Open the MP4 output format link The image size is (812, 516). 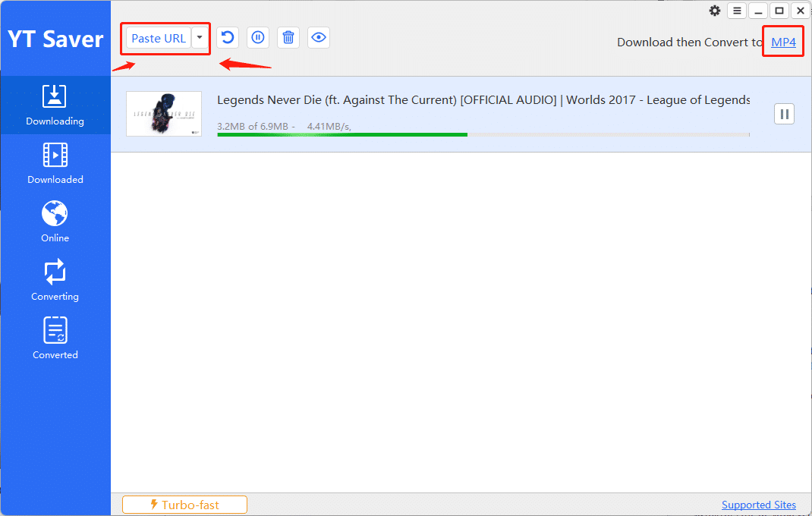pyautogui.click(x=783, y=42)
